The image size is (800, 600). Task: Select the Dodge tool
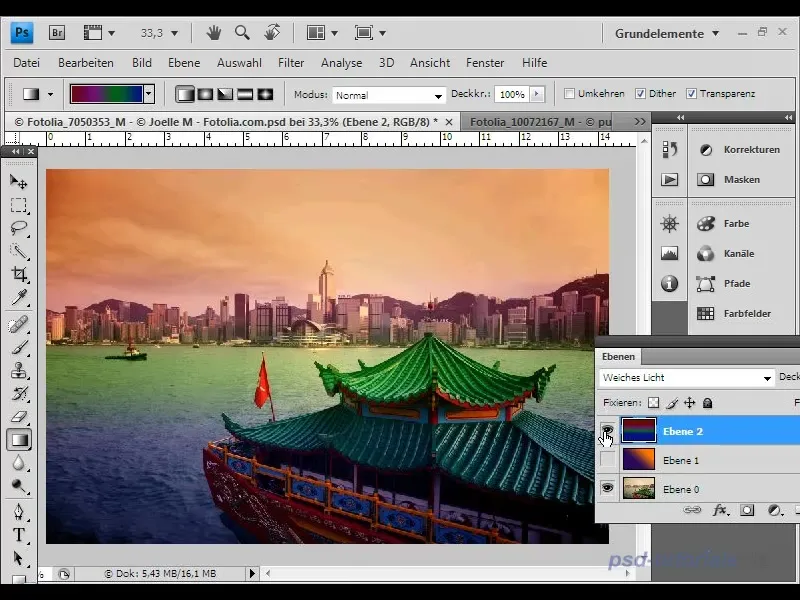coord(19,486)
